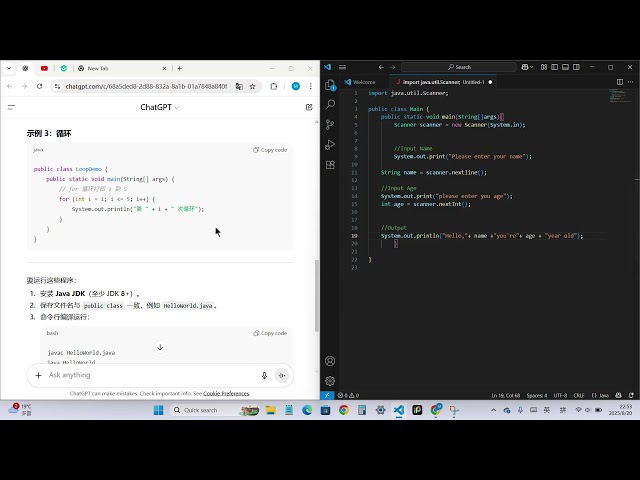Go back in Chrome
This screenshot has width=640, height=480.
coord(10,86)
